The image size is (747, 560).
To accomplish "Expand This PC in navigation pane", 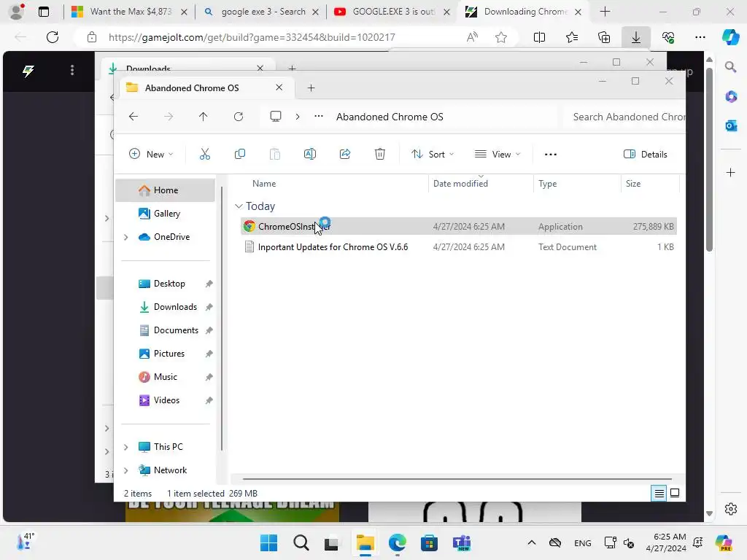I will (125, 447).
